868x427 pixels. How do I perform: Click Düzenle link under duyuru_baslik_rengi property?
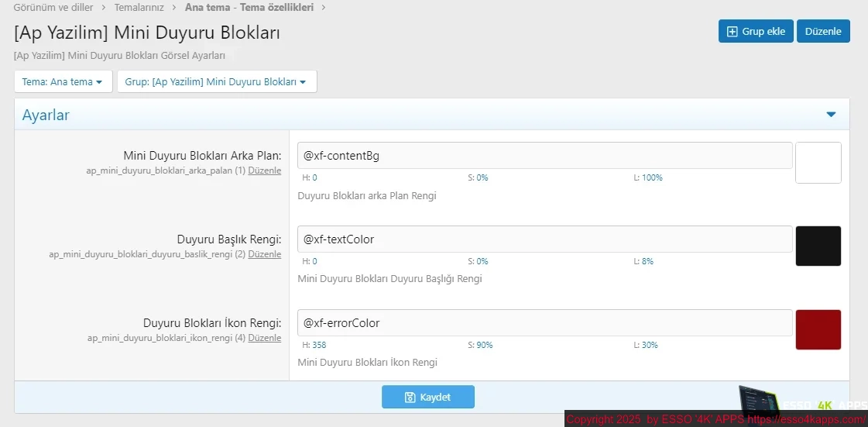point(265,254)
